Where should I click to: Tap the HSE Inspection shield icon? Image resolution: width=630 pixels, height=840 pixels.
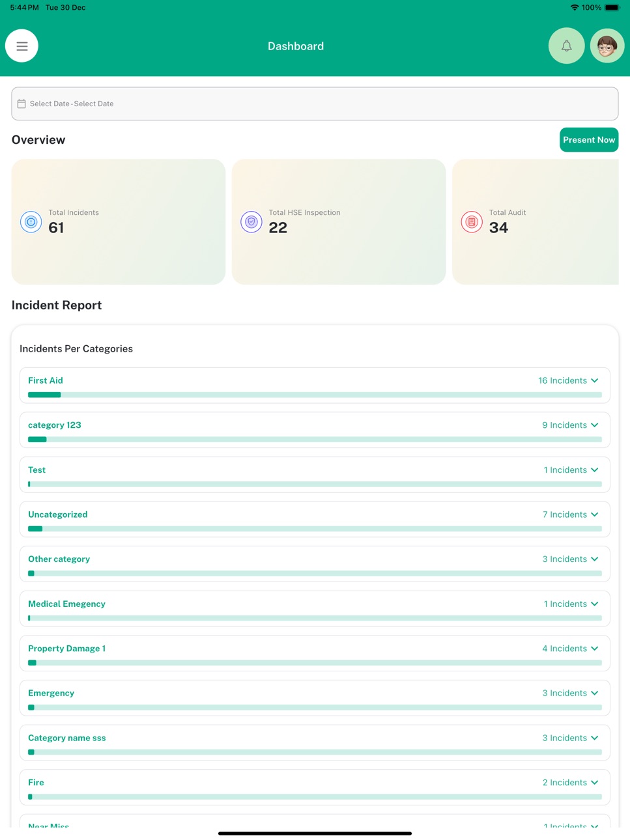click(251, 222)
